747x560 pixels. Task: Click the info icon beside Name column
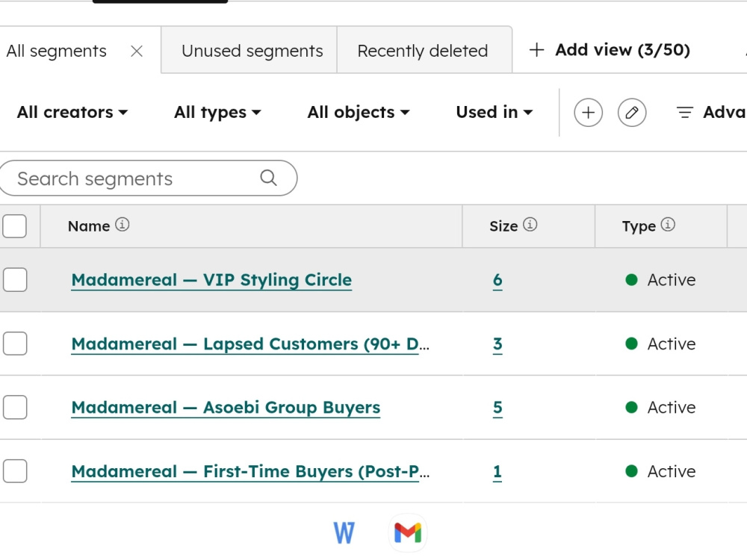click(x=123, y=224)
